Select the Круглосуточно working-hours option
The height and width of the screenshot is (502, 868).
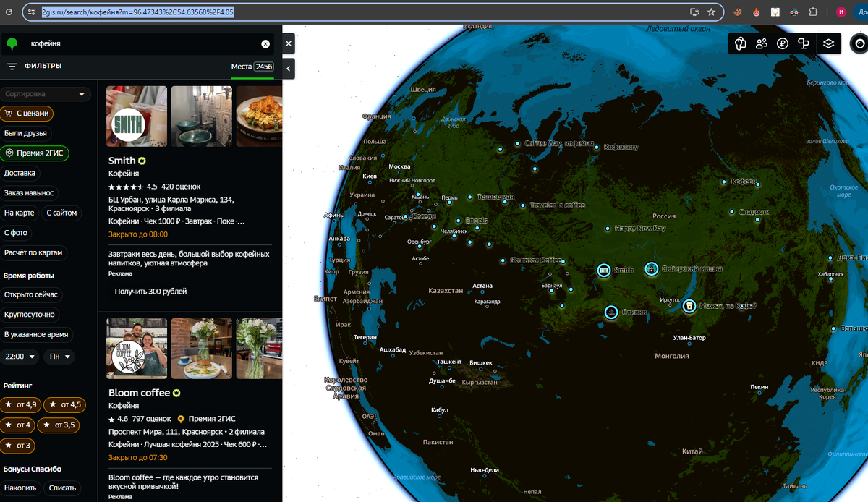click(30, 315)
